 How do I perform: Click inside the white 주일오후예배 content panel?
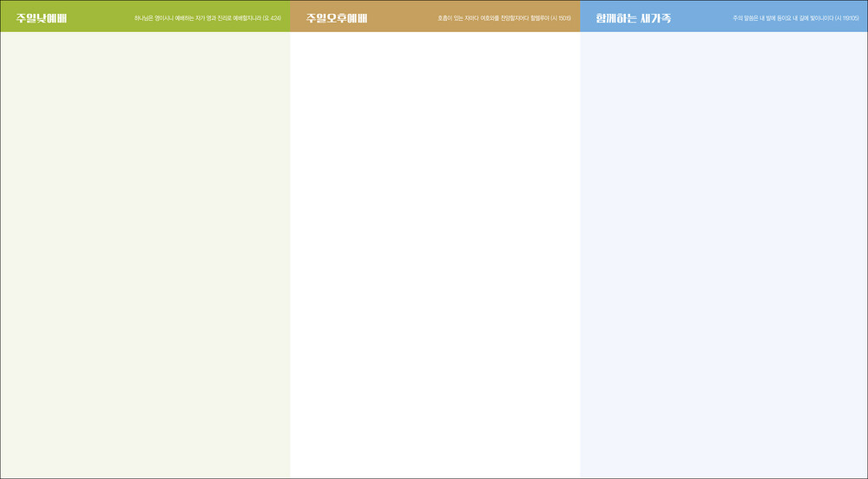tap(435, 252)
